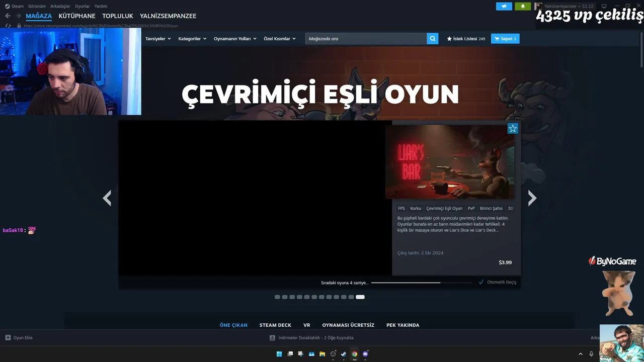Open File Explorer from the taskbar
Image resolution: width=644 pixels, height=362 pixels.
coord(322,354)
